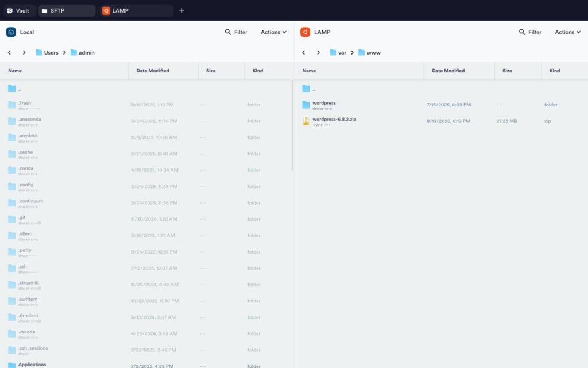Click the 27.23 MB size value
This screenshot has height=368, width=588.
click(506, 121)
